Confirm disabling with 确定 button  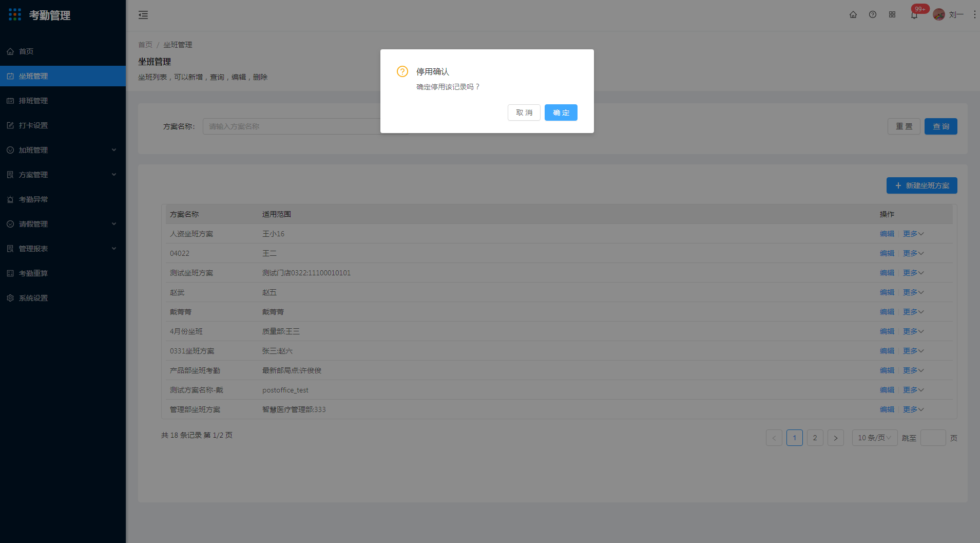[561, 113]
